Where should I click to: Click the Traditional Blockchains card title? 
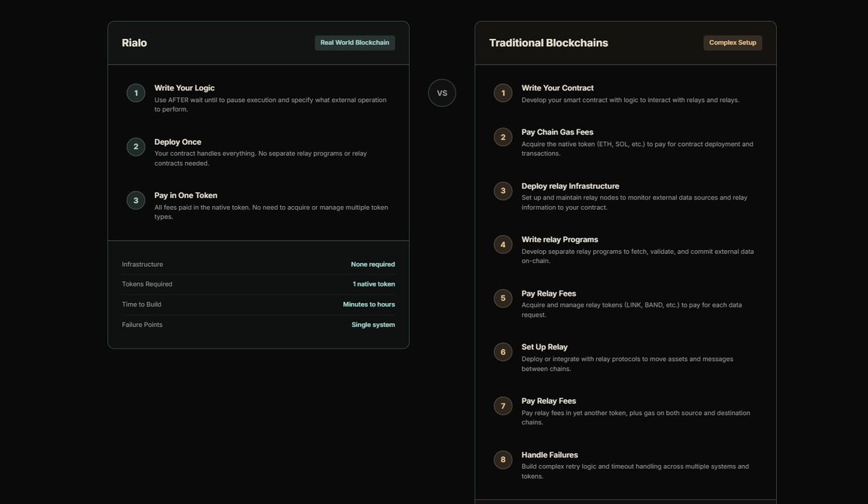pos(548,43)
